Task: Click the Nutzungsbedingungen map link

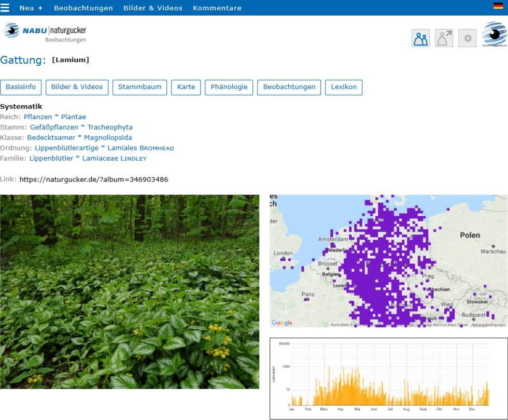Action: pyautogui.click(x=488, y=325)
